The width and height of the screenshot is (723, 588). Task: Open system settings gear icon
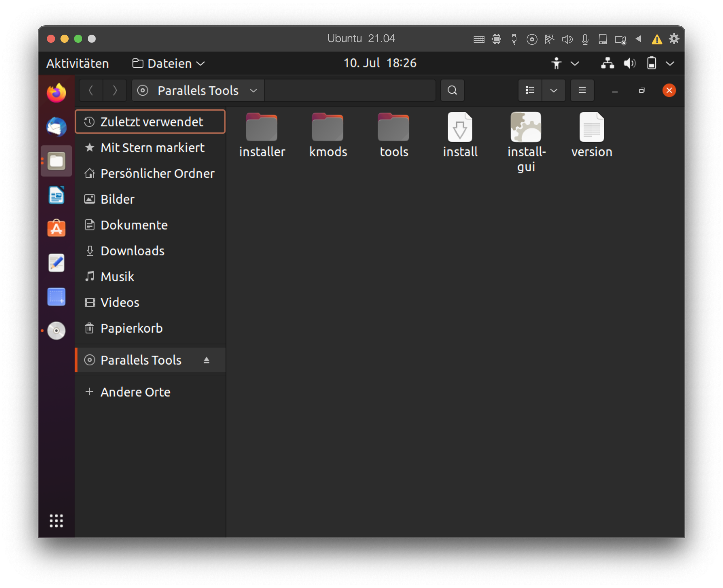point(674,38)
